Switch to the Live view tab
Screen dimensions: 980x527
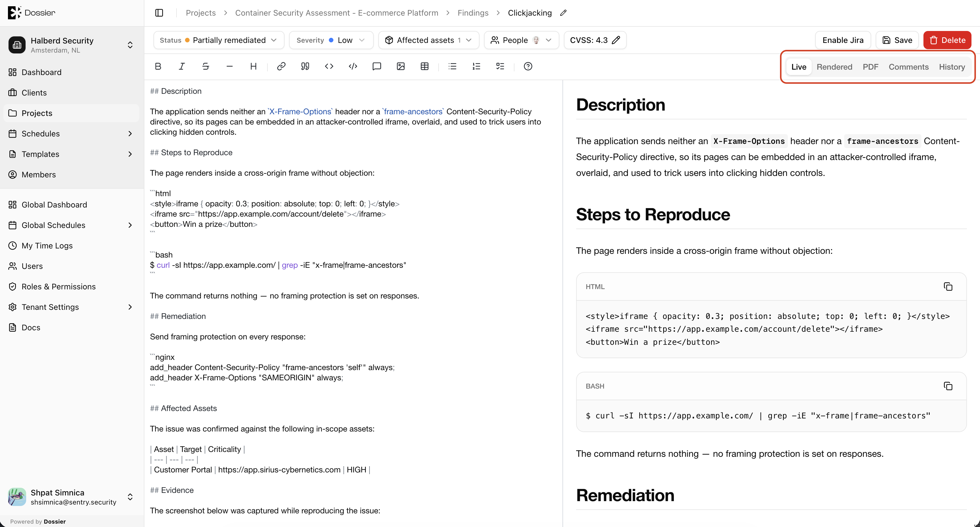coord(799,67)
